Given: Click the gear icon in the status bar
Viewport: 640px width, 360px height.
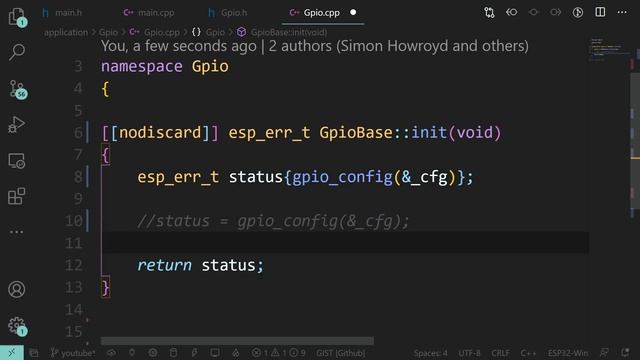Looking at the screenshot, I should click(153, 353).
